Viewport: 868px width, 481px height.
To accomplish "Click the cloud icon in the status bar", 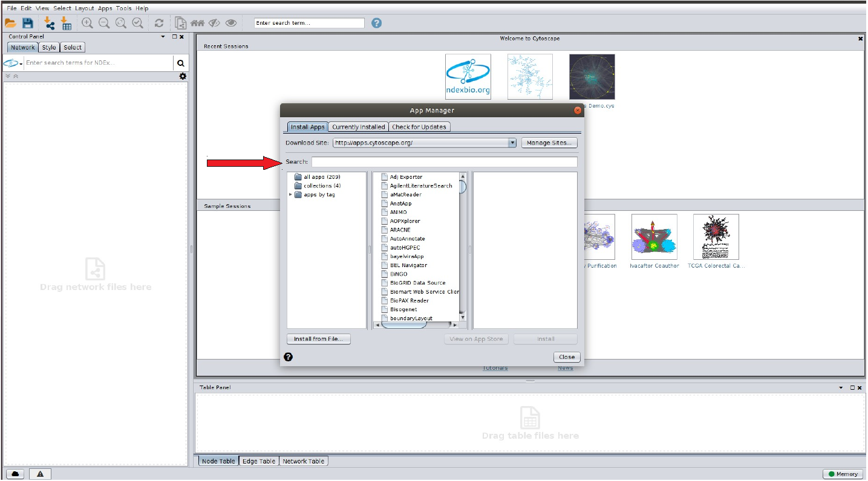I will pos(16,474).
